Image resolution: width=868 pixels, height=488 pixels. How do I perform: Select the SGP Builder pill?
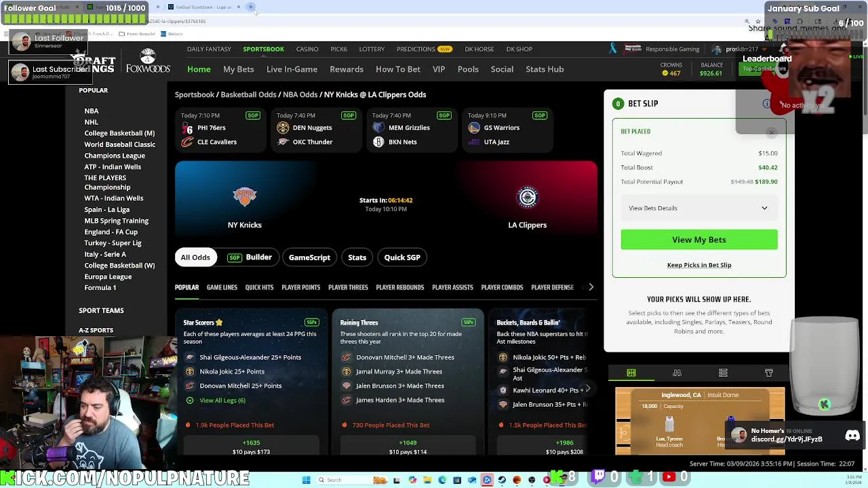coord(250,258)
